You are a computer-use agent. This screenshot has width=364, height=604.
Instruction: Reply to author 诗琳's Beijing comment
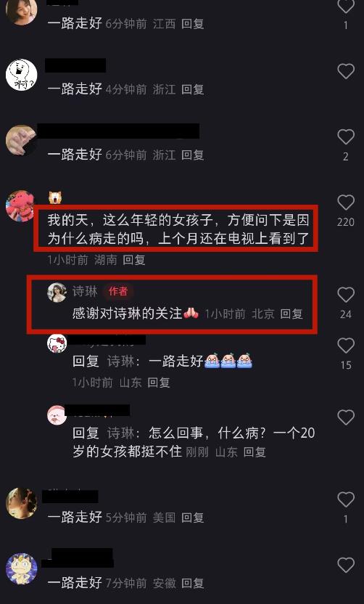(x=291, y=314)
